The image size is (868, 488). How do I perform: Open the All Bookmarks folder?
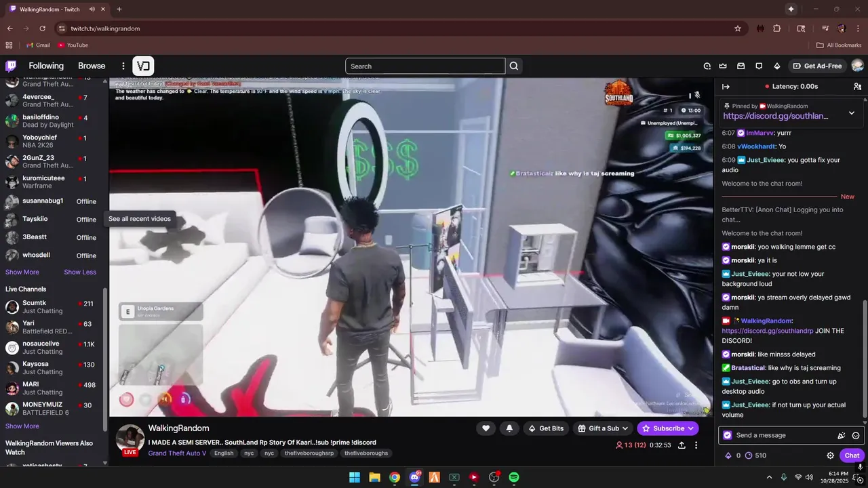point(839,45)
